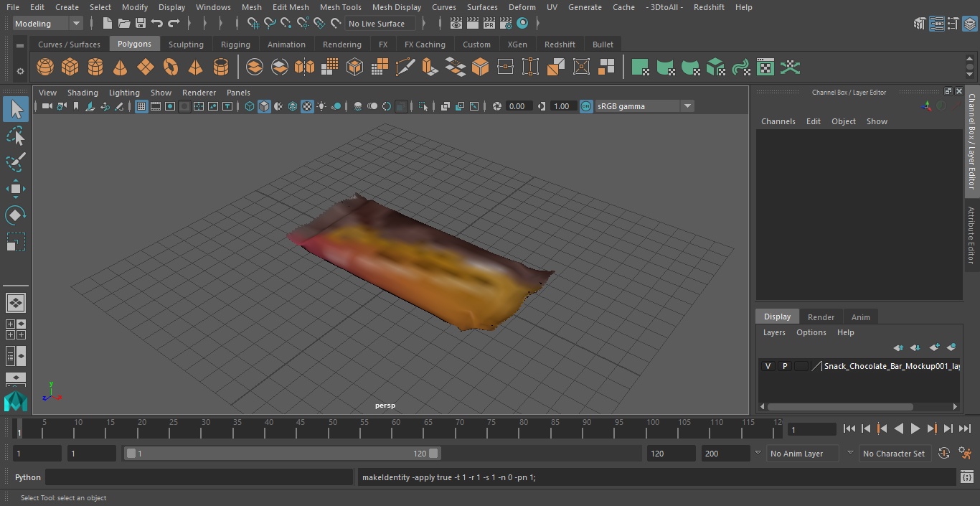Select the Paint selection tool
Image resolution: width=980 pixels, height=506 pixels.
coord(16,162)
